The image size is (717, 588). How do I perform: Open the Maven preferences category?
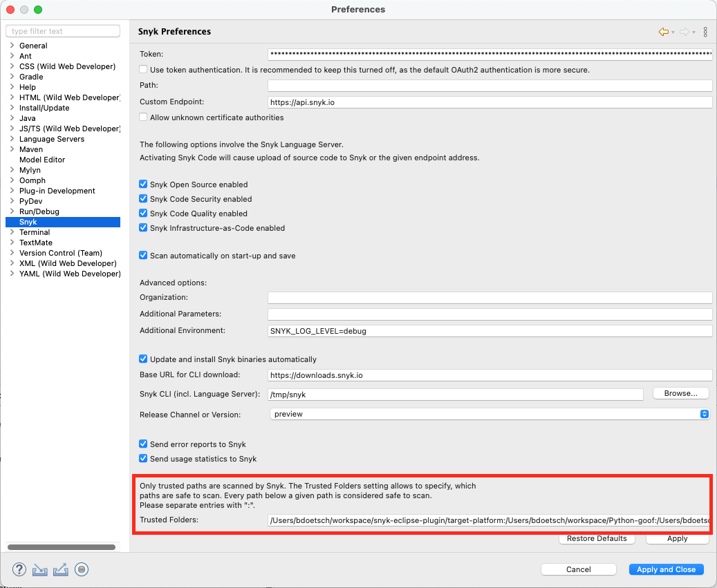pos(12,149)
